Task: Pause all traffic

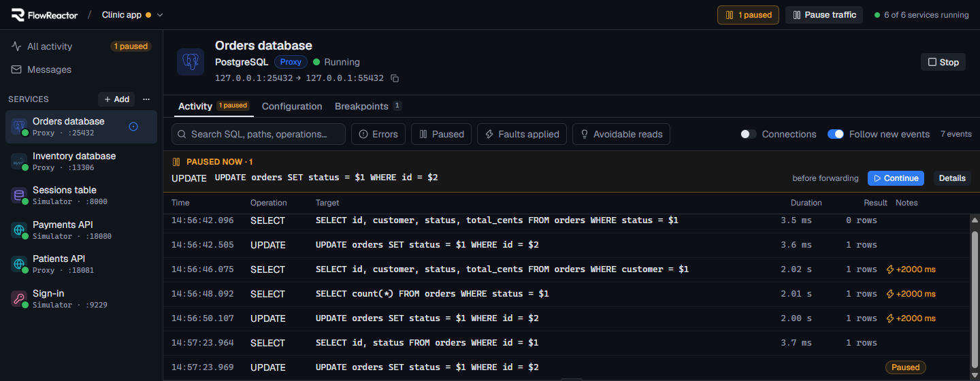Action: point(824,15)
